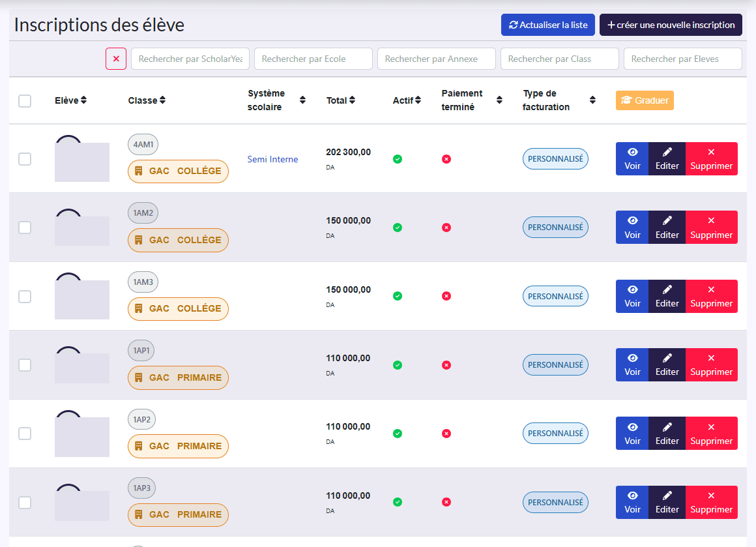Click the 202 300,00 total amount
Image resolution: width=756 pixels, height=547 pixels.
coord(348,152)
